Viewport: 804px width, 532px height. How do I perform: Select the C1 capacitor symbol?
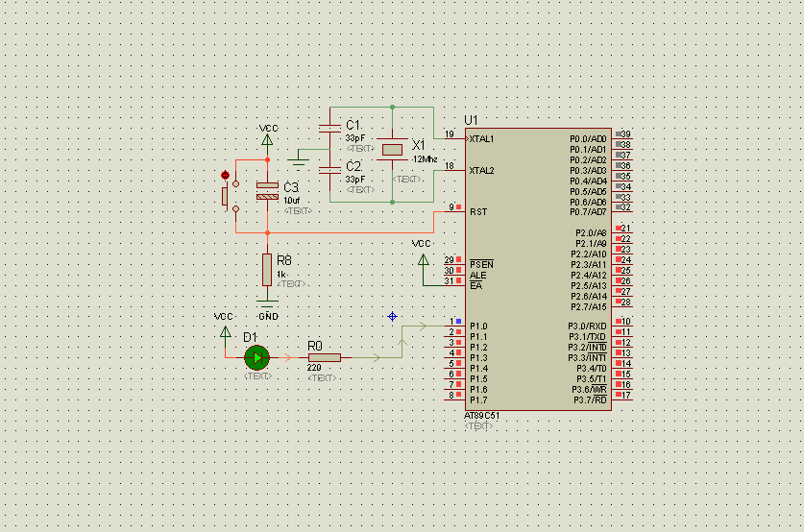[329, 129]
